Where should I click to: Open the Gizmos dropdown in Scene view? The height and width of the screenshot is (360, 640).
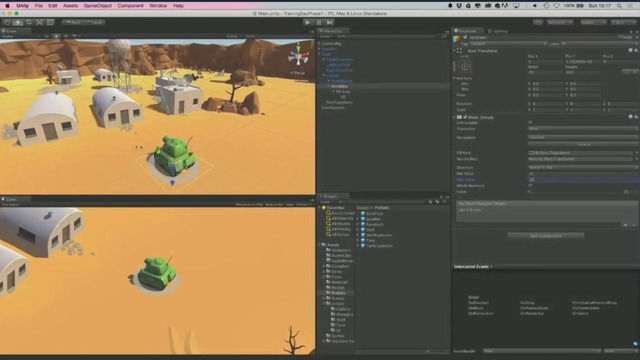[234, 36]
